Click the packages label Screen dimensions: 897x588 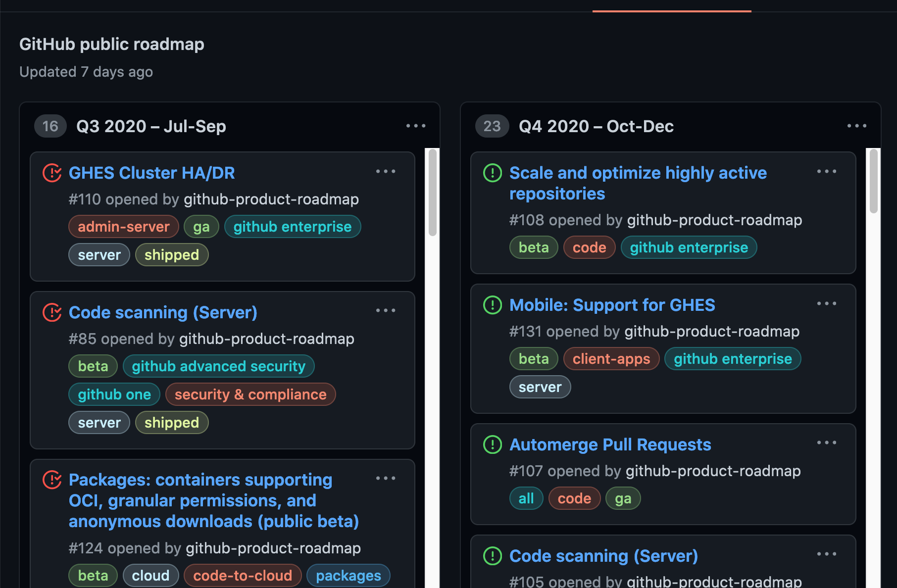[349, 576]
